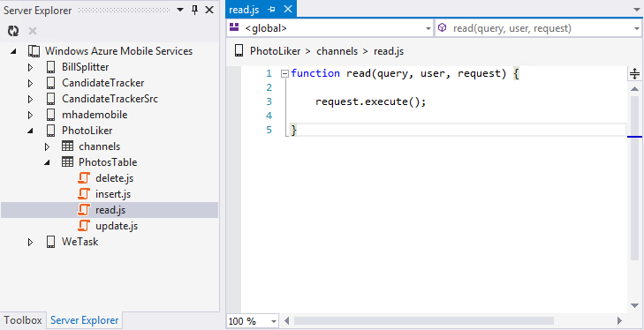Select BillSplitter in the tree
The image size is (644, 330).
86,67
